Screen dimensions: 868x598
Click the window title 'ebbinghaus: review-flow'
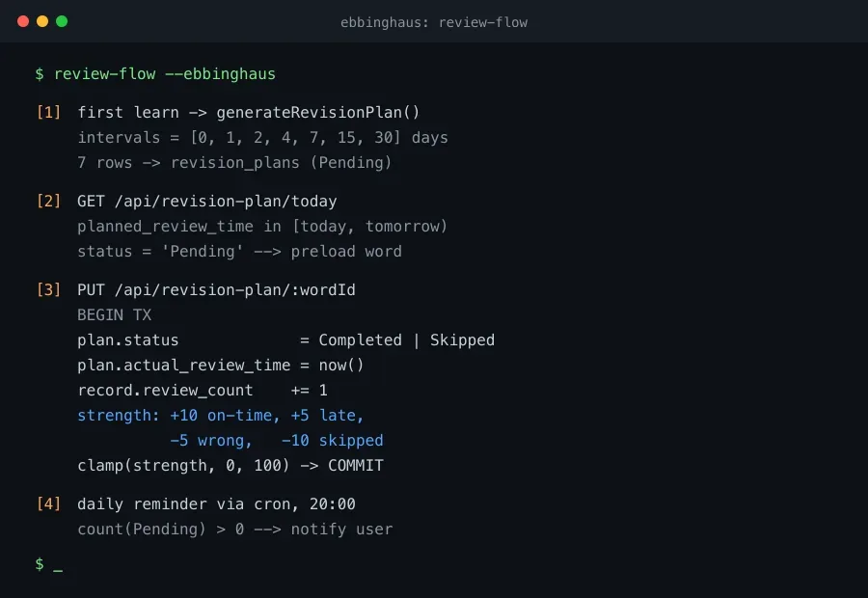(434, 23)
